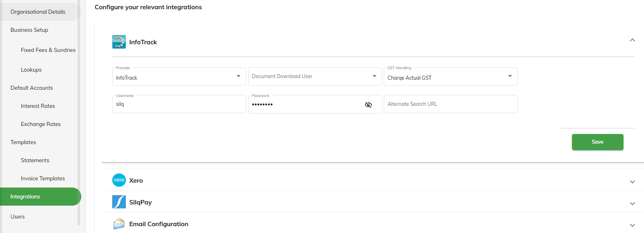Focus the Username field
This screenshot has width=644, height=233.
tap(179, 104)
